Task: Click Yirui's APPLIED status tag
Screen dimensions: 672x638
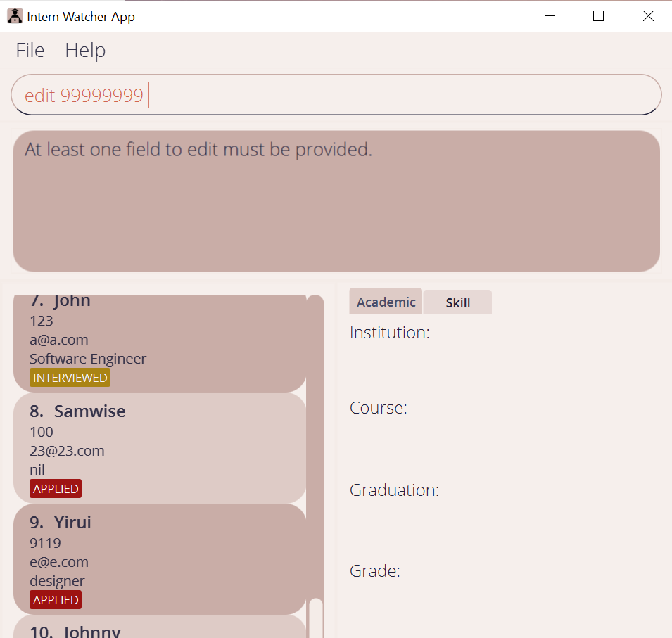Action: (x=56, y=600)
